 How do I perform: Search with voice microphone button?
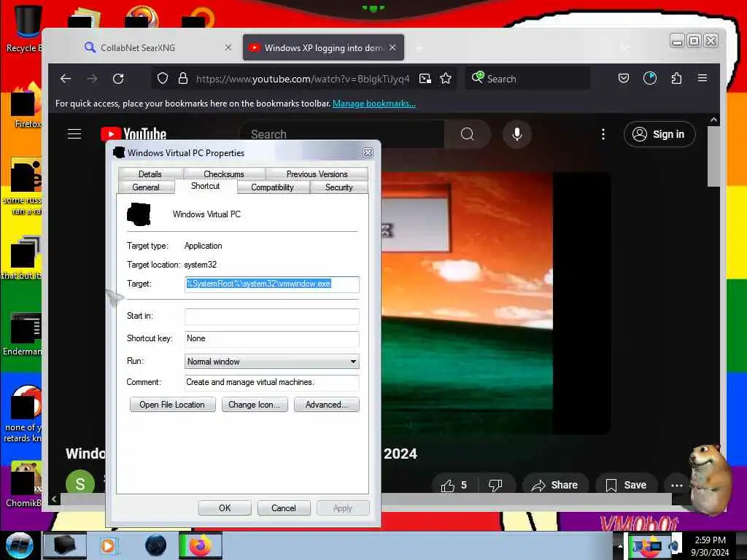[x=517, y=134]
